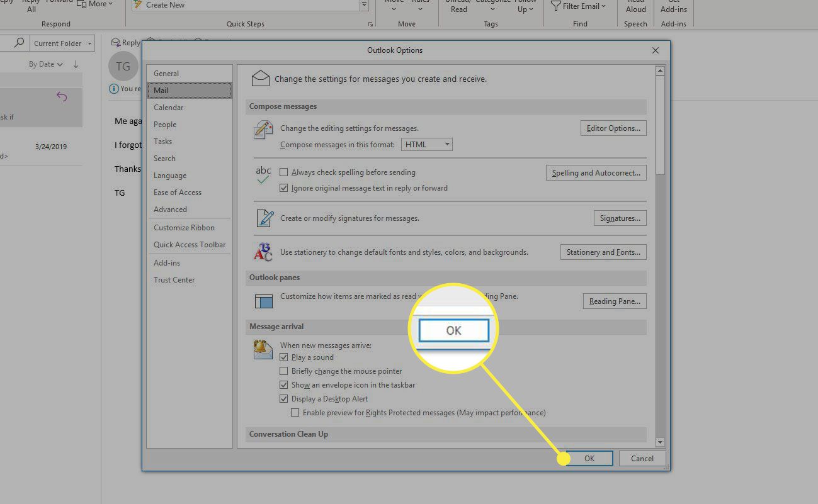Image resolution: width=818 pixels, height=504 pixels.
Task: Click the envelope icon in the Mail header
Action: click(x=261, y=79)
